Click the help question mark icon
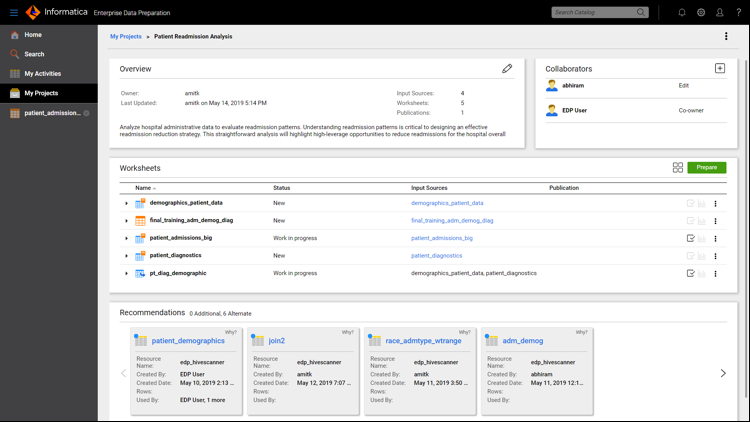 pos(738,13)
